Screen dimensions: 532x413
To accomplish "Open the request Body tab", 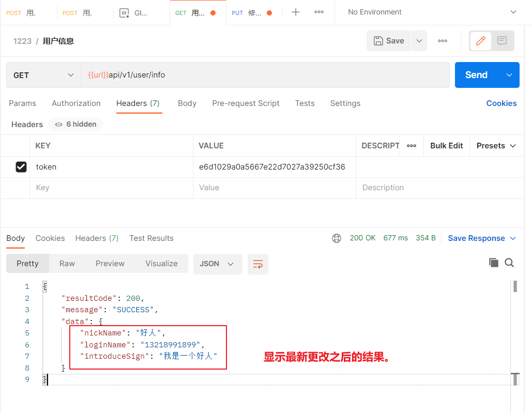I will pyautogui.click(x=187, y=103).
